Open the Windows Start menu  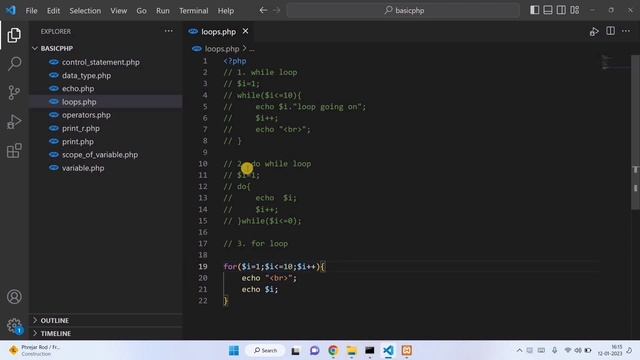[234, 350]
